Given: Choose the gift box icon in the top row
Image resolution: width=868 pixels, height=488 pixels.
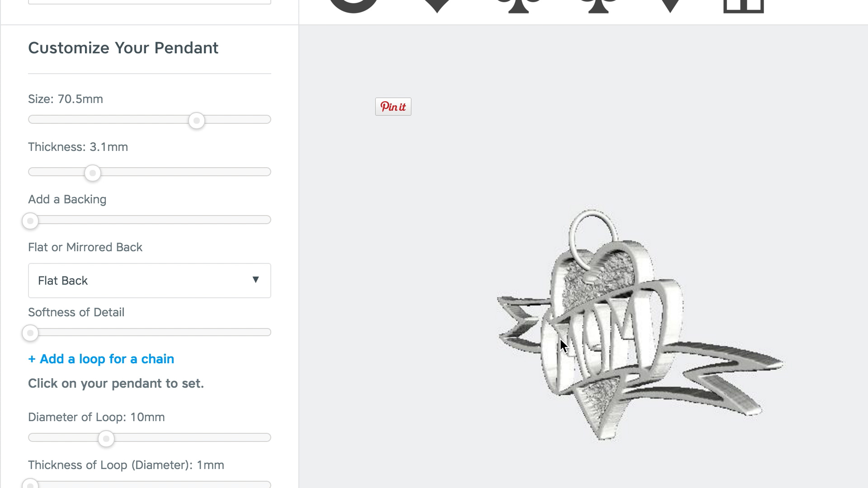Looking at the screenshot, I should tap(744, 5).
